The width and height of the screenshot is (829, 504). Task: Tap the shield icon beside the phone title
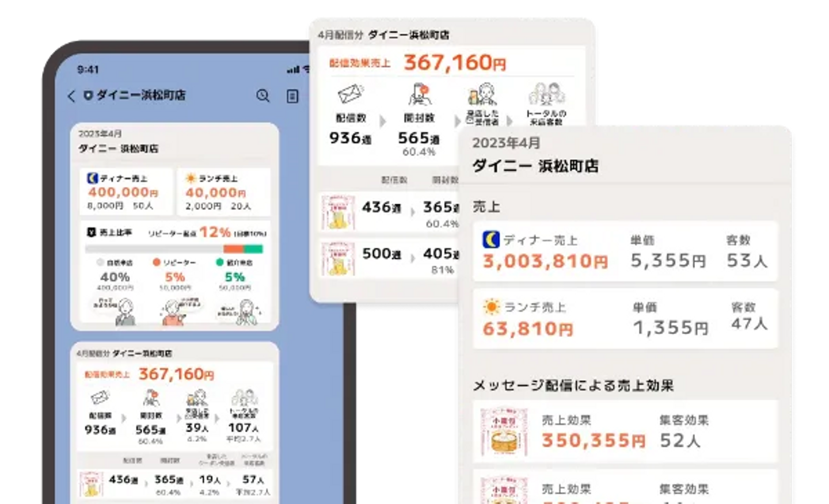tap(88, 96)
